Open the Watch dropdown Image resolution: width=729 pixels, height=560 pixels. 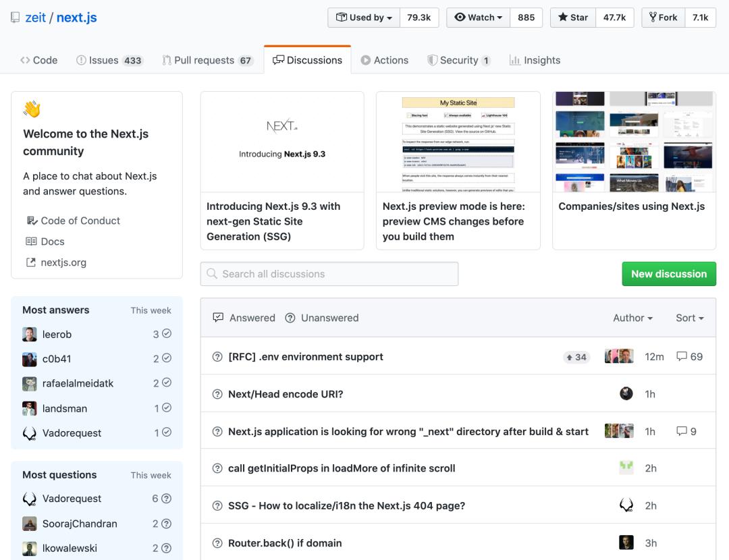point(477,17)
